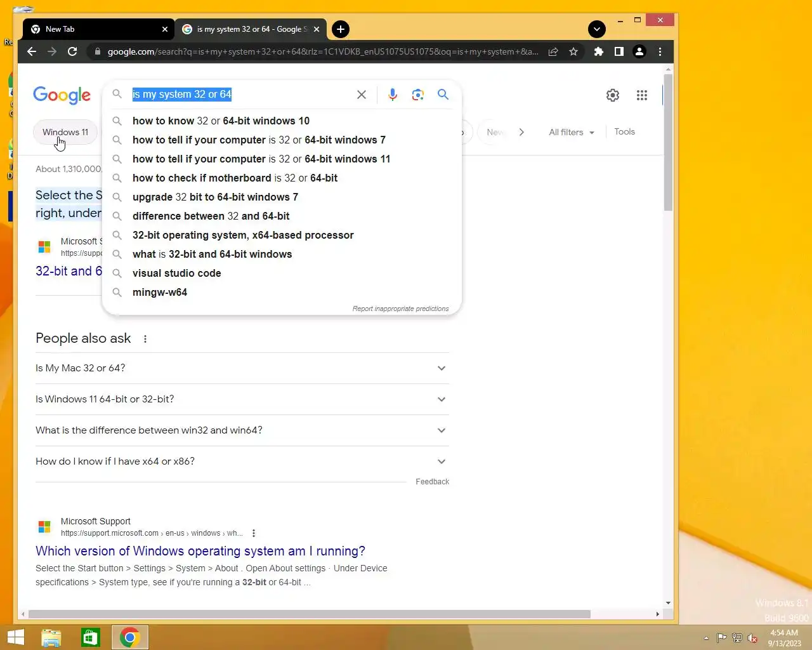Go back using browser back arrow
Viewport: 812px width, 650px height.
(x=32, y=51)
